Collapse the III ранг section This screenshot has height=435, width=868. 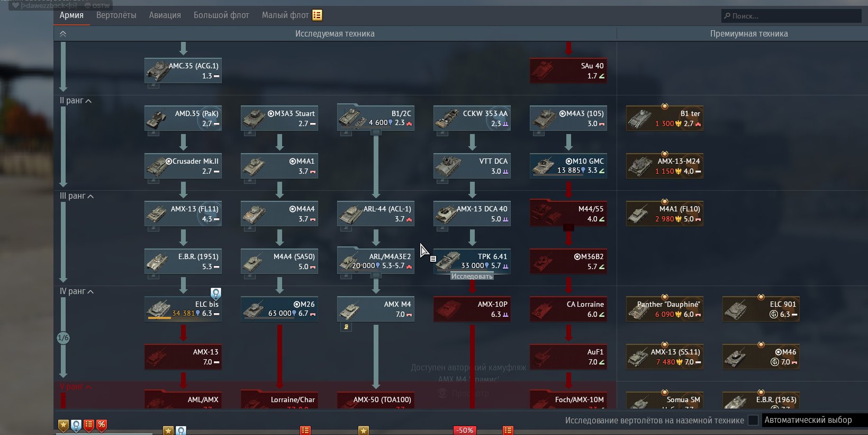[x=76, y=196]
